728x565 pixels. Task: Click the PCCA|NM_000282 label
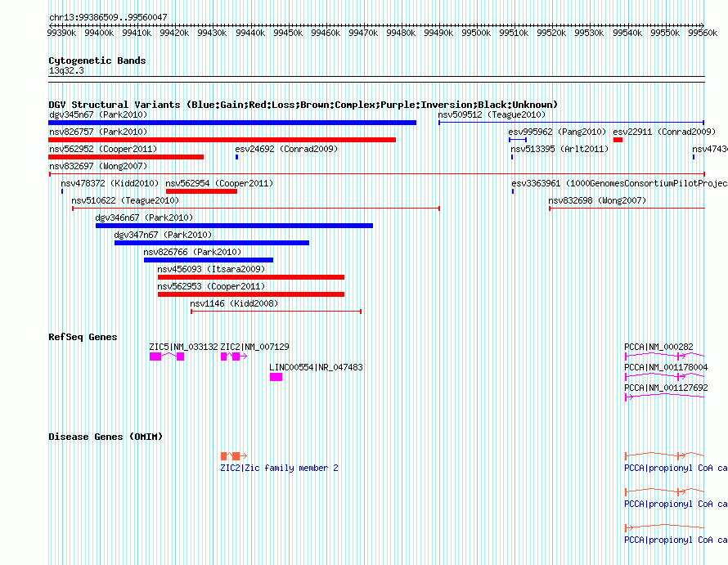(x=658, y=347)
